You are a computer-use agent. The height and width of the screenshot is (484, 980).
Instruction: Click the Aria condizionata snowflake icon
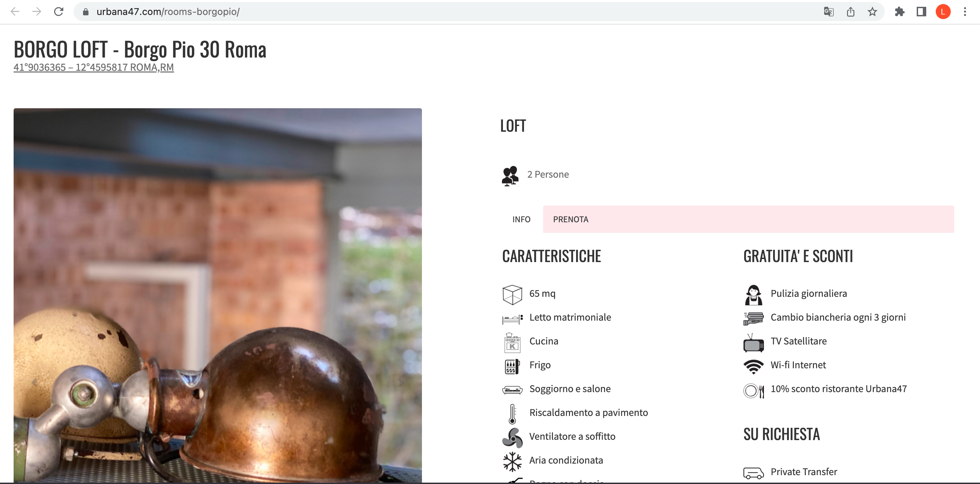point(512,461)
